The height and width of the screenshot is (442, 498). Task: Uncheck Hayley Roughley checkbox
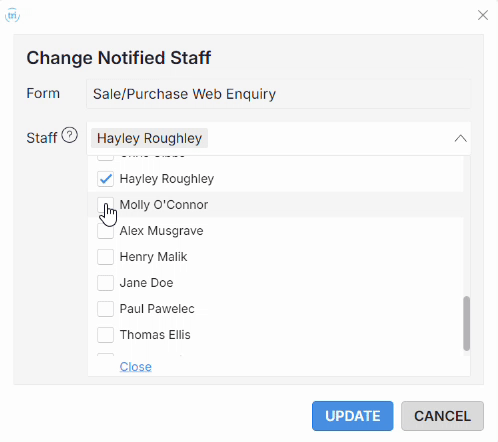pos(105,179)
